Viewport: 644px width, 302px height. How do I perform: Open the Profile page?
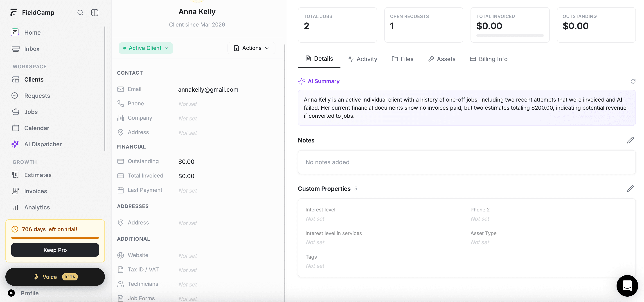[29, 293]
